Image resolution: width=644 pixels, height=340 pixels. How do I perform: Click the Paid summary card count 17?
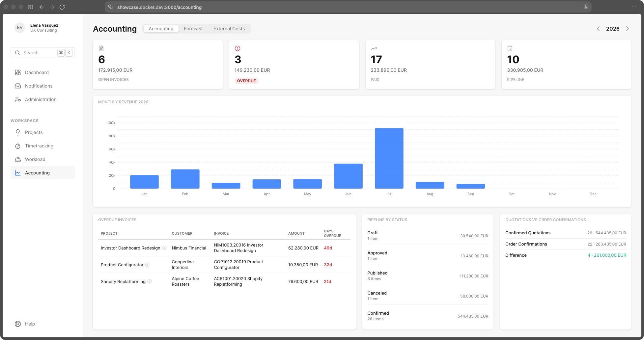coord(376,60)
